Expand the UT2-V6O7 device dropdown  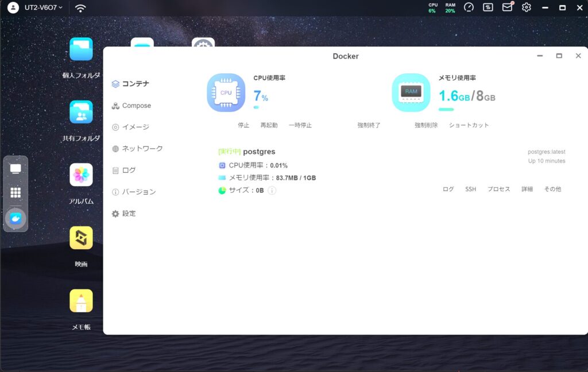[x=44, y=7]
